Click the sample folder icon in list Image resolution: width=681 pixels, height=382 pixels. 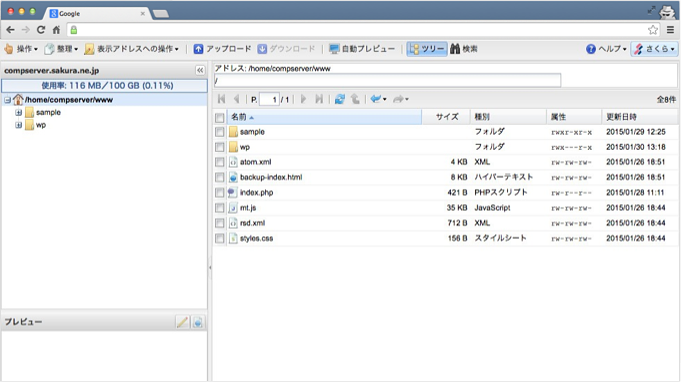click(233, 132)
